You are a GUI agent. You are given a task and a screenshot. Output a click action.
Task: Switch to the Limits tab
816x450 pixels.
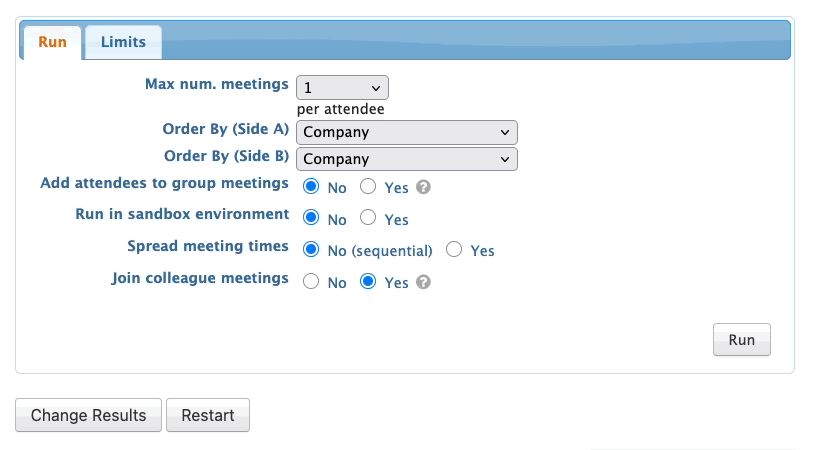tap(123, 42)
